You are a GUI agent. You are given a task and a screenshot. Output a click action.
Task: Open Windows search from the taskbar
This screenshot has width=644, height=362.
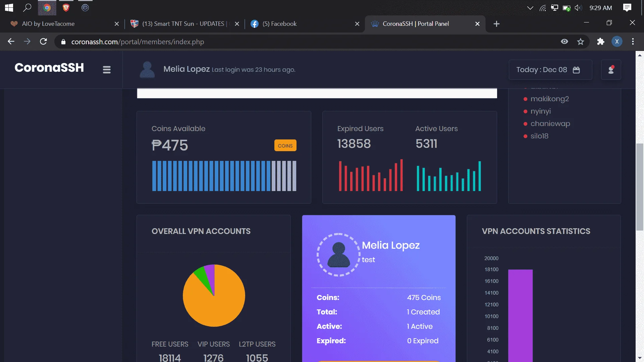click(27, 8)
